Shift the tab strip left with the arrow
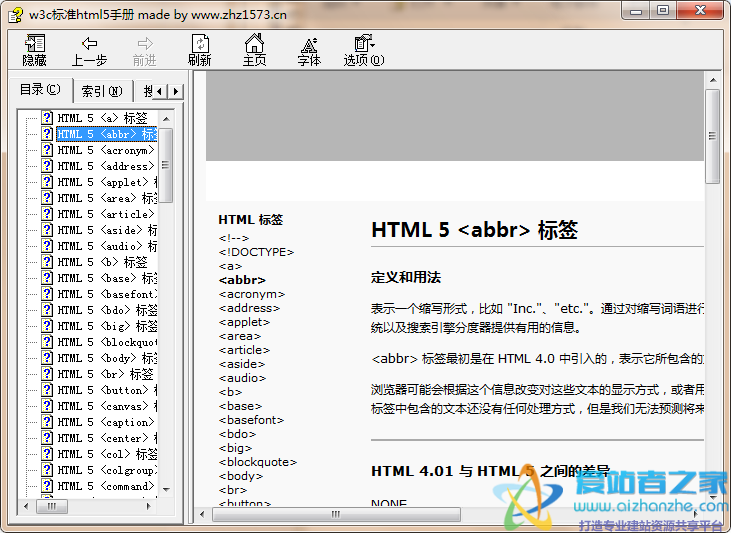 (160, 91)
